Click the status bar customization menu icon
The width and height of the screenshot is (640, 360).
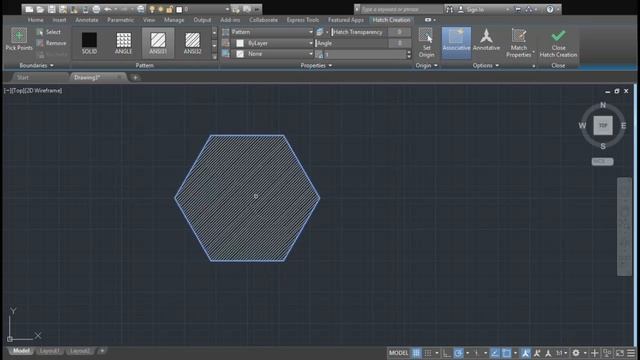coord(631,353)
